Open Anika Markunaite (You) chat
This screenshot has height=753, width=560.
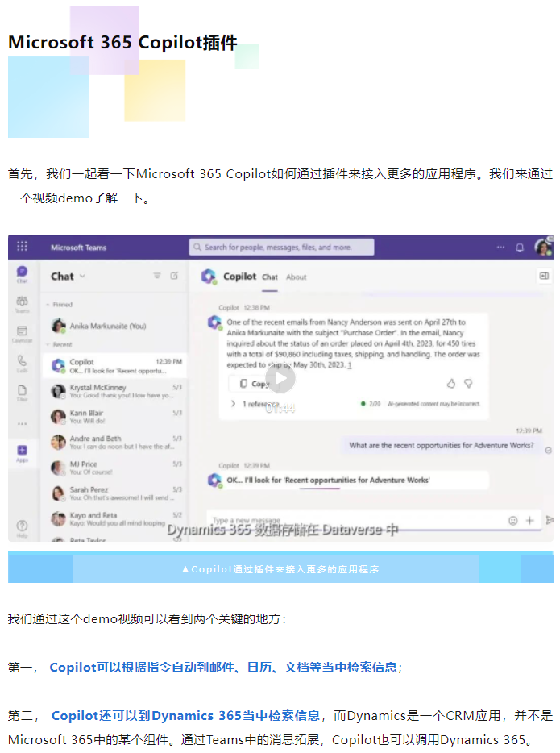[x=114, y=326]
